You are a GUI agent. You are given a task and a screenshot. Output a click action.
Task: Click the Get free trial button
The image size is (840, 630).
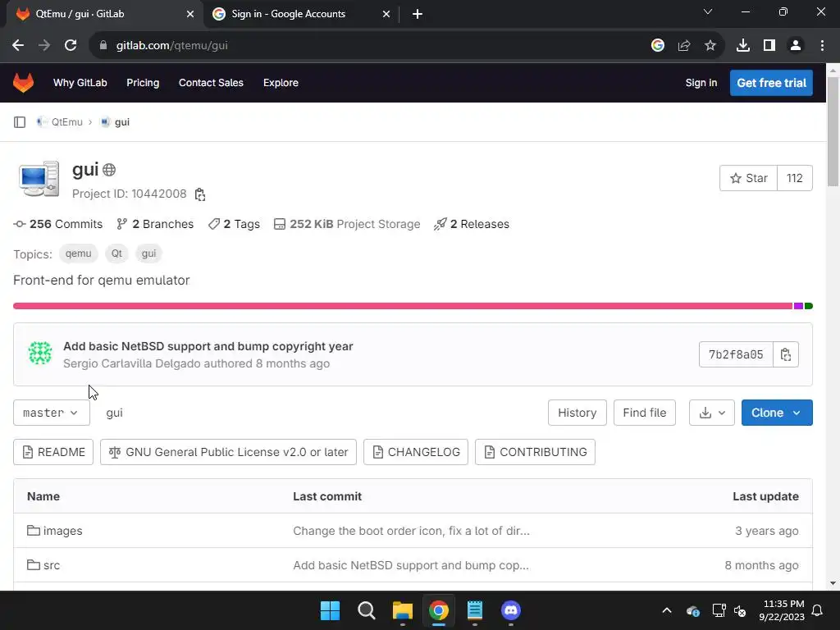pyautogui.click(x=771, y=83)
